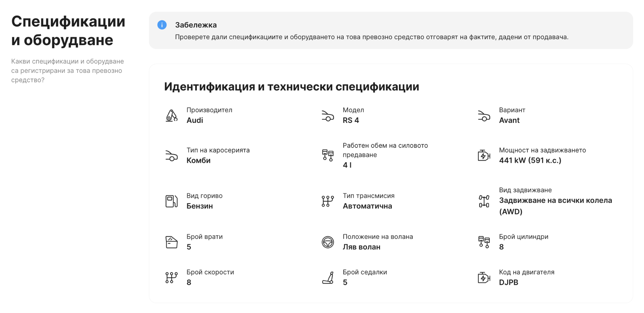This screenshot has width=644, height=313.
Task: Click the label Мощност на задвижването
Action: tap(543, 150)
